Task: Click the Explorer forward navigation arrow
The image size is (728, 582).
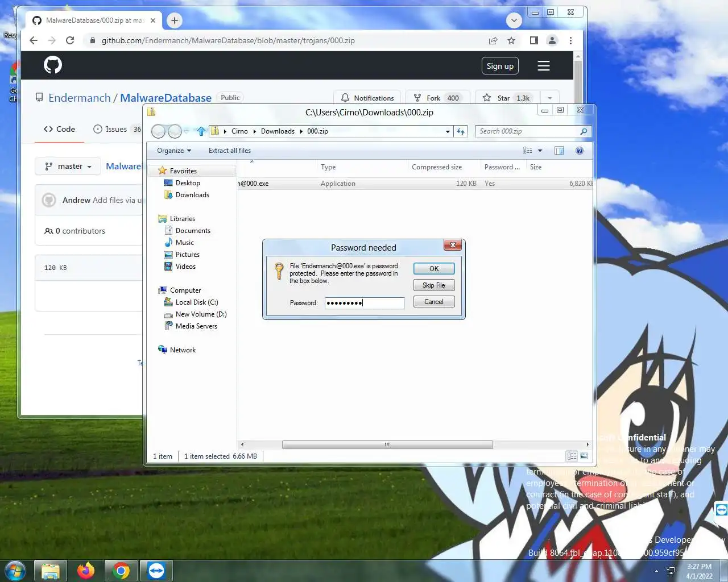Action: tap(175, 131)
